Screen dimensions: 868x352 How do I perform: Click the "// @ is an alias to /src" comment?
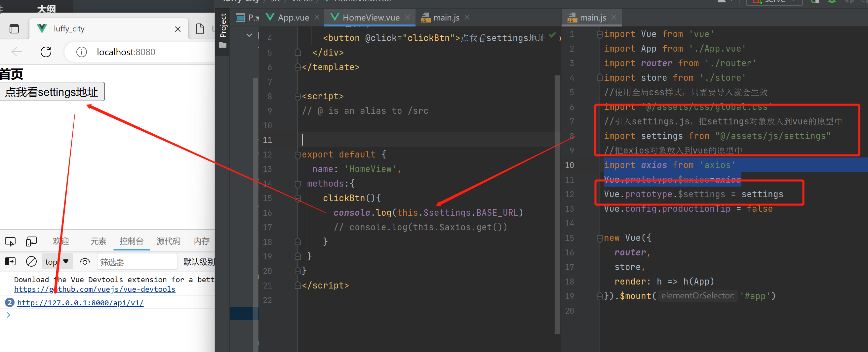pyautogui.click(x=365, y=110)
